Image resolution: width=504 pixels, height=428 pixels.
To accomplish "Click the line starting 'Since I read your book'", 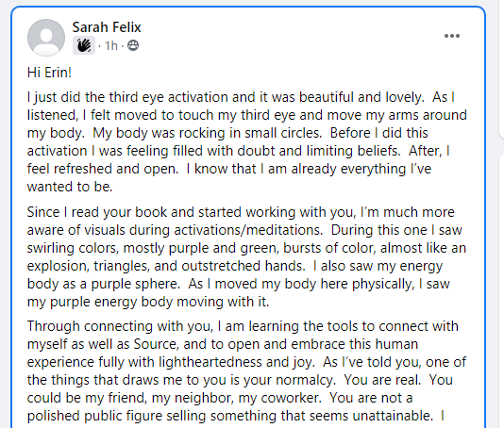I will pos(241,212).
